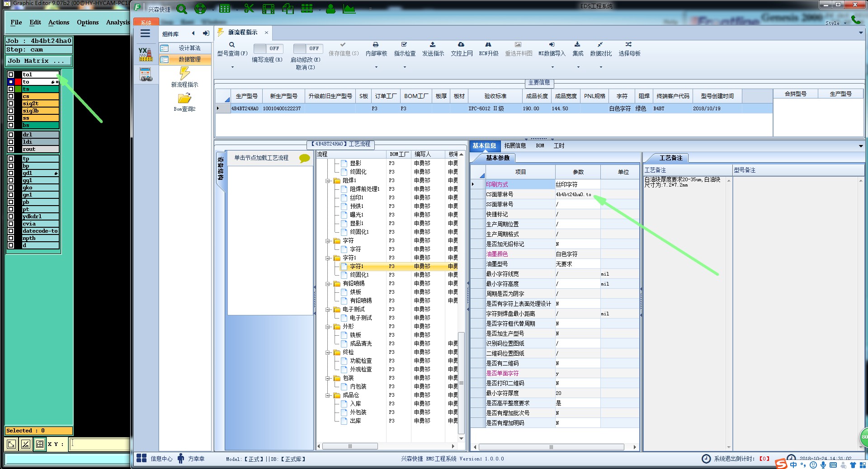Image resolution: width=868 pixels, height=469 pixels.
Task: Open the 内部审核 dropdown arrow
Action: tap(376, 67)
